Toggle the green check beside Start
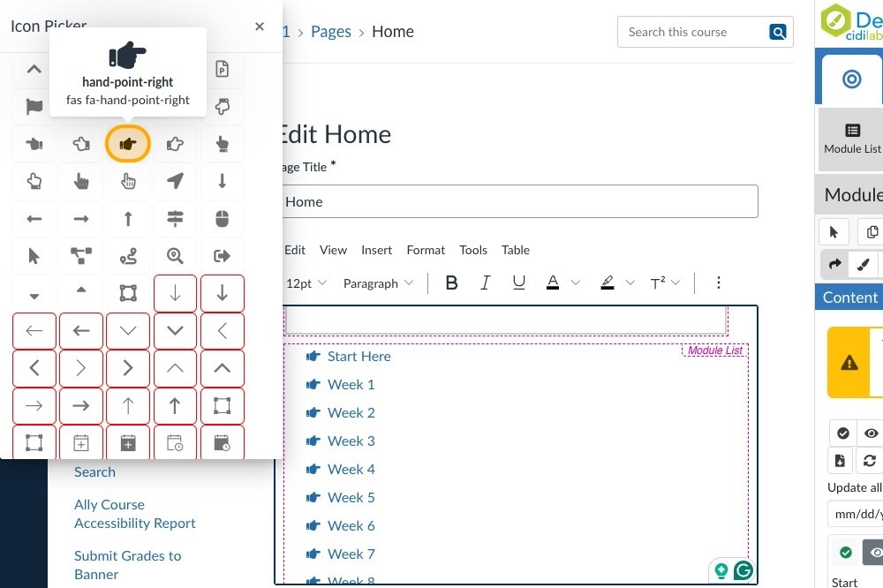 (x=846, y=553)
